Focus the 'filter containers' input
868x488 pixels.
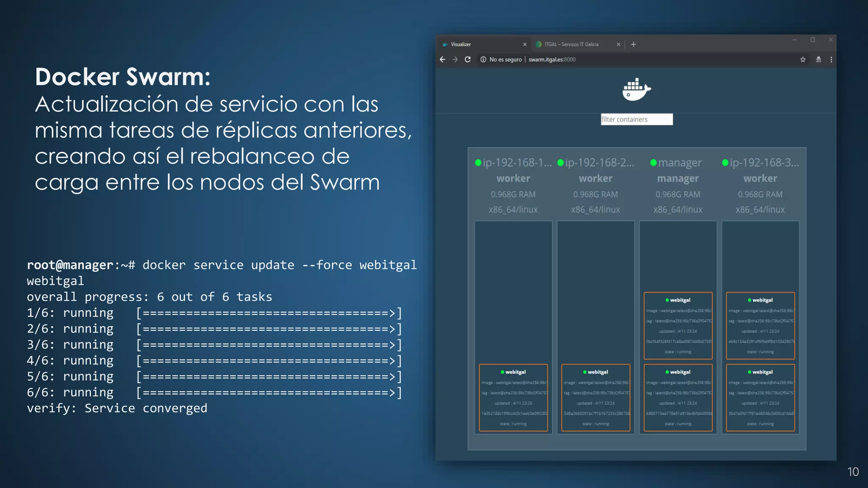point(637,119)
